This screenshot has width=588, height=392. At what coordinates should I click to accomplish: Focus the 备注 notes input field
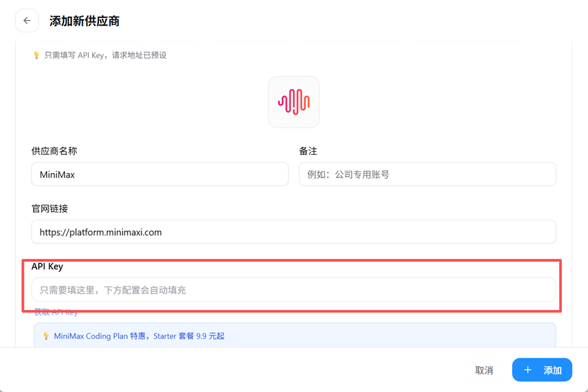427,174
